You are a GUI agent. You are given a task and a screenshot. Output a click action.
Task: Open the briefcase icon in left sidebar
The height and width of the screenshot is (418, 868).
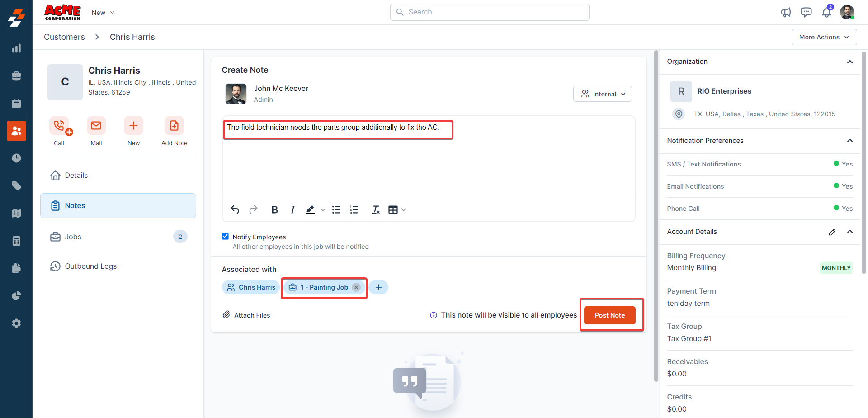pyautogui.click(x=16, y=76)
